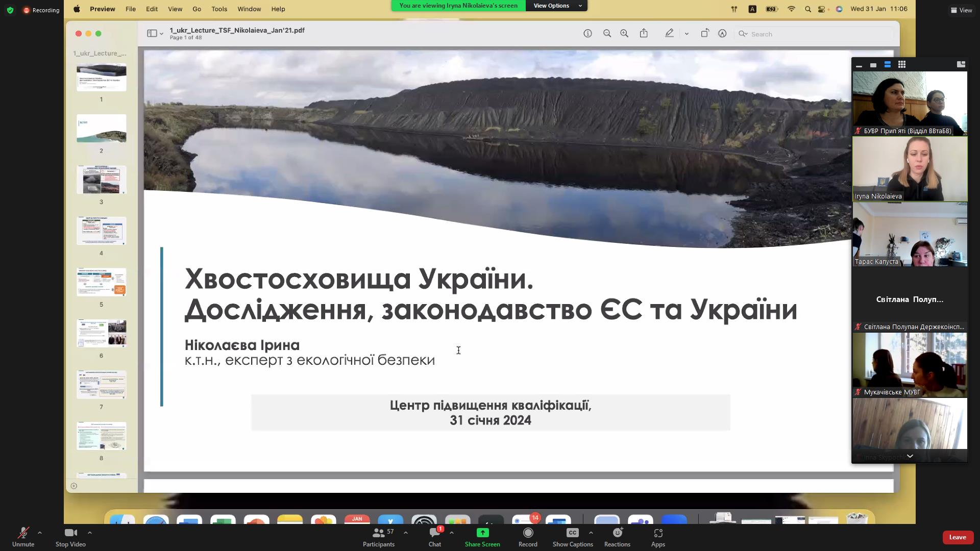The image size is (980, 551).
Task: Open video options arrow beside Stop Video
Action: pyautogui.click(x=90, y=533)
